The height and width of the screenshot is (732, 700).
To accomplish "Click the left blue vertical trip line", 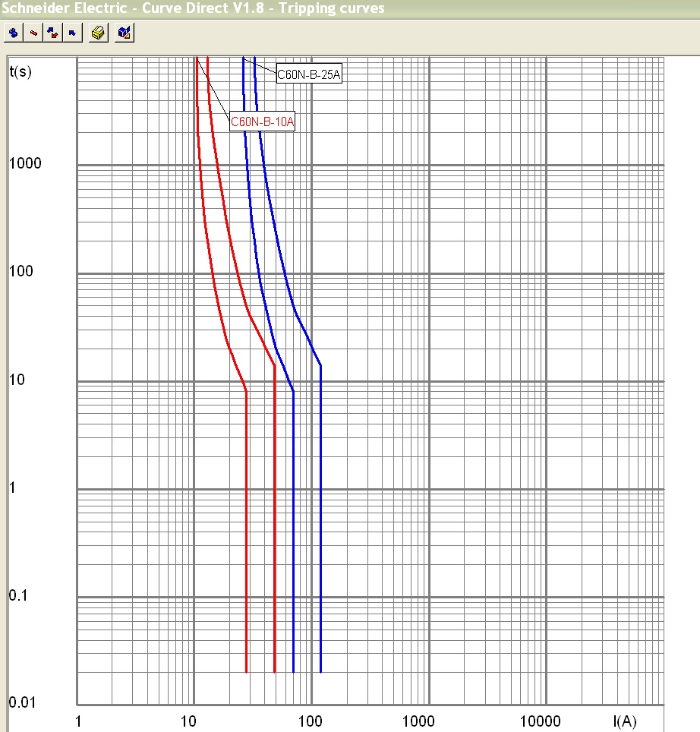I will coord(294,532).
